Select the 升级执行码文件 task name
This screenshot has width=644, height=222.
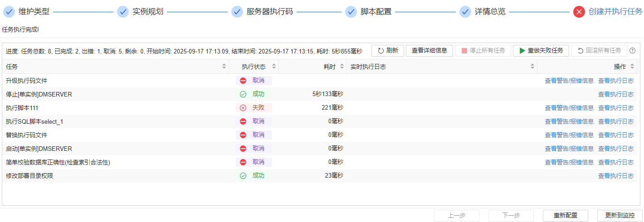(26, 81)
